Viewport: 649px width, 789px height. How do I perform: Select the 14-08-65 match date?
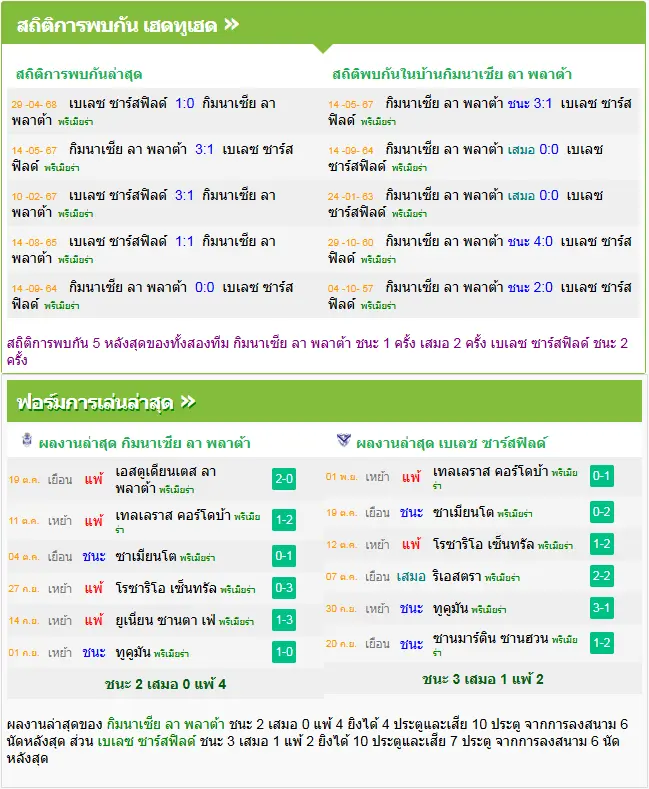click(34, 242)
